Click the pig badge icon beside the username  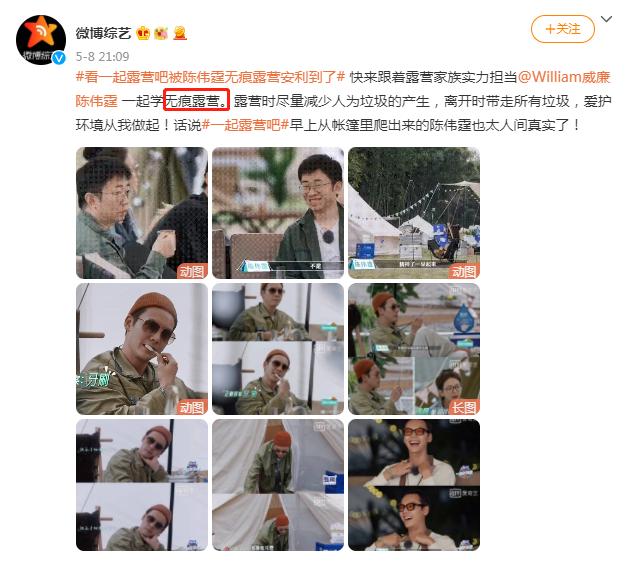[x=161, y=33]
